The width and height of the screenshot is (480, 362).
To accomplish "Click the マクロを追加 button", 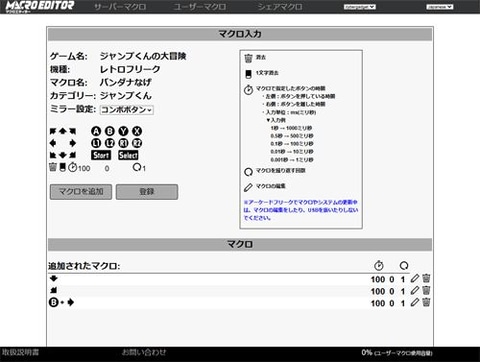I will coord(81,192).
